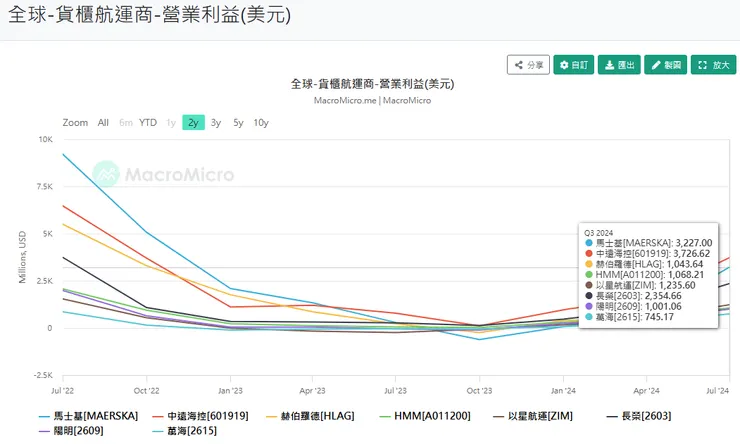The width and height of the screenshot is (740, 444).
Task: Select the YTD zoom range
Action: pyautogui.click(x=148, y=123)
